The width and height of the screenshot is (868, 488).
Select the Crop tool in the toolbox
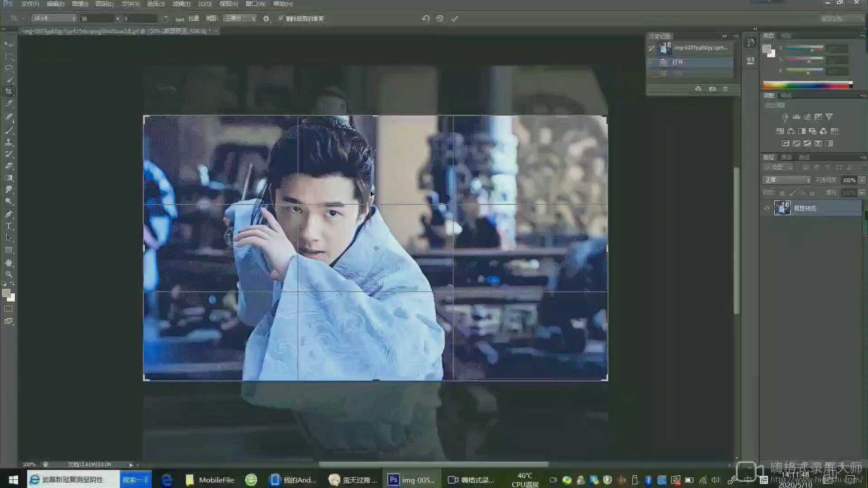pos(9,91)
